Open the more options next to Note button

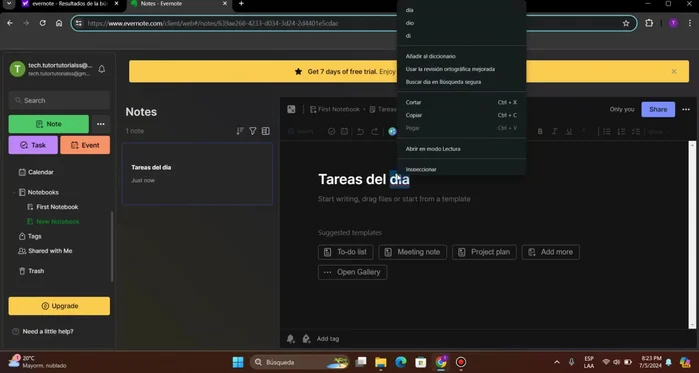tap(101, 124)
